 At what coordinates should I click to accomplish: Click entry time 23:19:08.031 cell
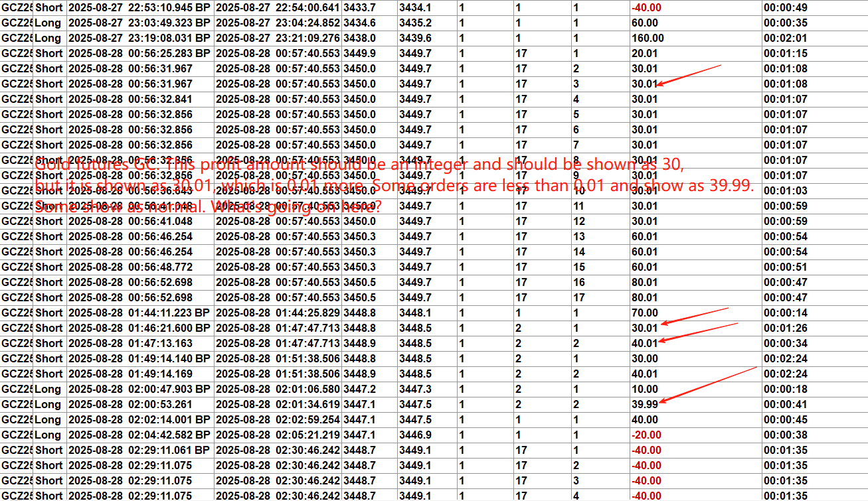[x=140, y=38]
